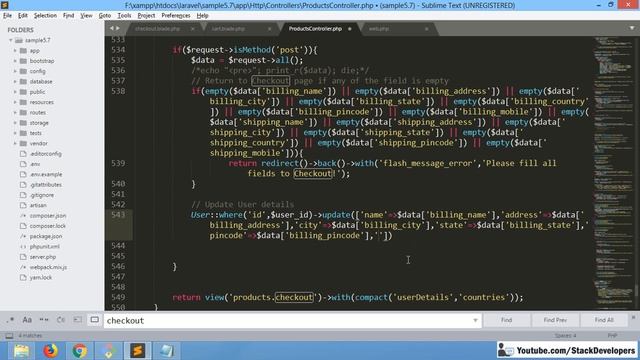
Task: Click the .gitattributes file icon
Action: pyautogui.click(x=23, y=184)
